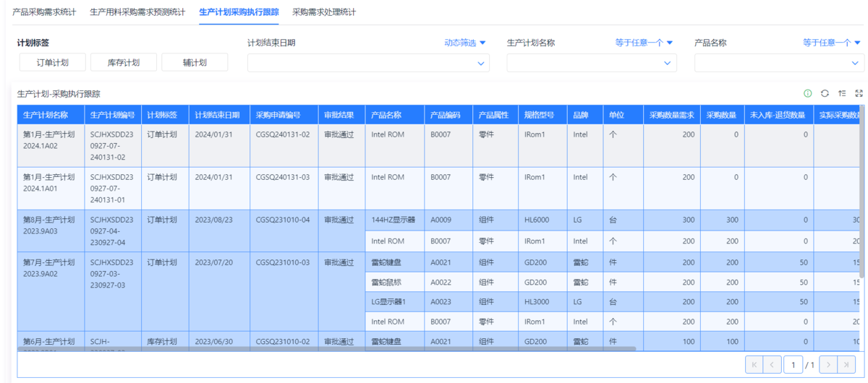Click the sort icon above table
This screenshot has height=383, width=868.
[x=842, y=94]
